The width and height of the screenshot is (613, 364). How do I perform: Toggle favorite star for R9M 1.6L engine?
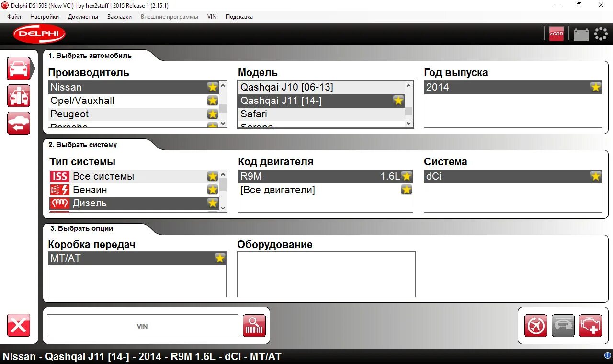(407, 176)
